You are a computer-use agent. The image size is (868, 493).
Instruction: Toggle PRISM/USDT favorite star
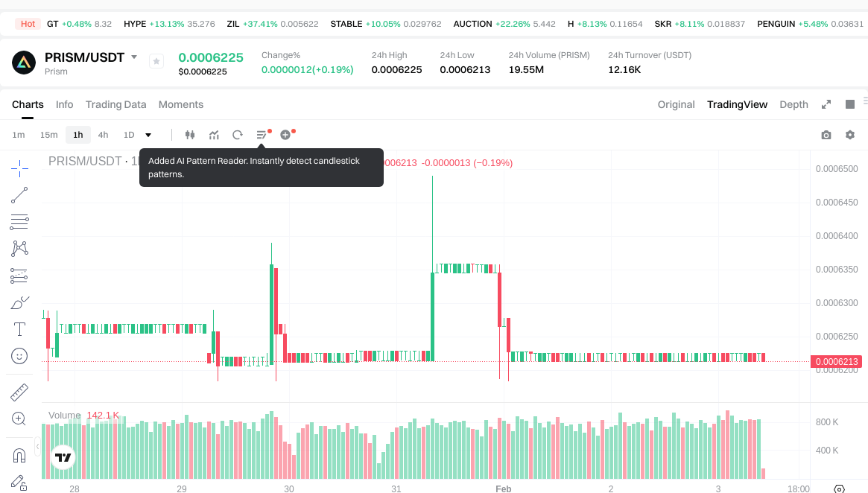pos(156,61)
